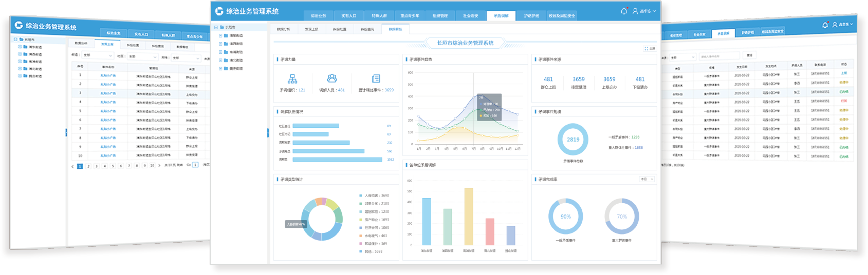Open 乱贴小广告 link in row 1, left window
This screenshot has width=868, height=275.
pos(108,75)
